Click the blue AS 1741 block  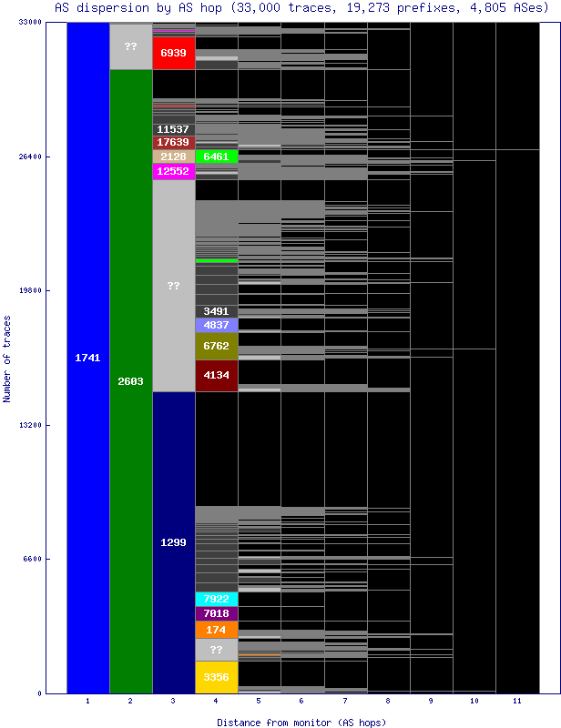coord(87,358)
